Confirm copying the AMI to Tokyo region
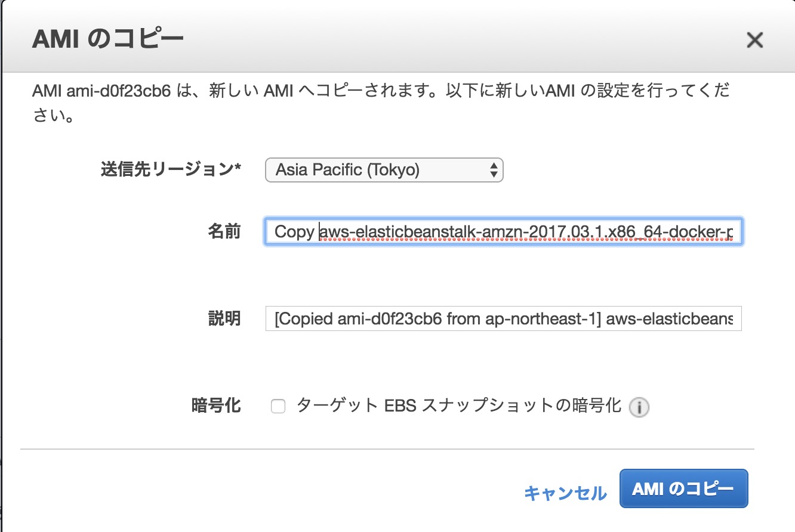Viewport: 795px width, 532px height. coord(683,488)
